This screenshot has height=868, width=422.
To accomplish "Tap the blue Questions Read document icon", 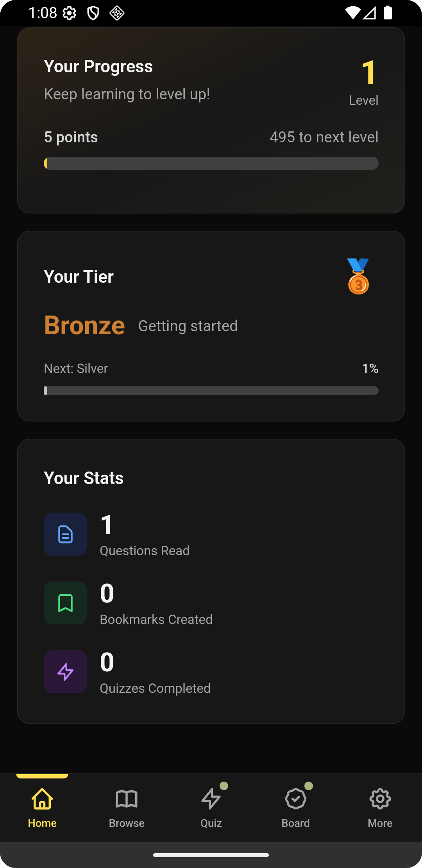I will [65, 534].
